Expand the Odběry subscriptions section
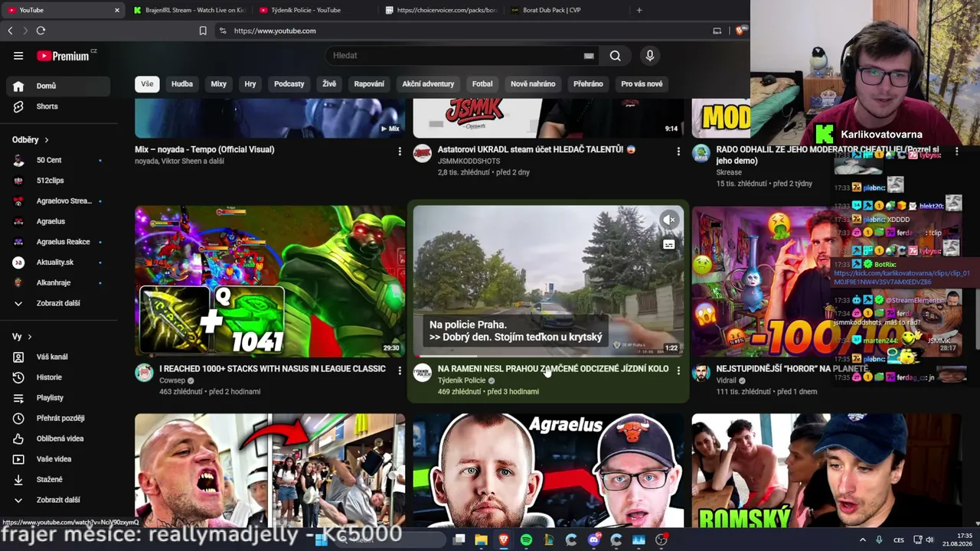The width and height of the screenshot is (980, 551). click(31, 140)
